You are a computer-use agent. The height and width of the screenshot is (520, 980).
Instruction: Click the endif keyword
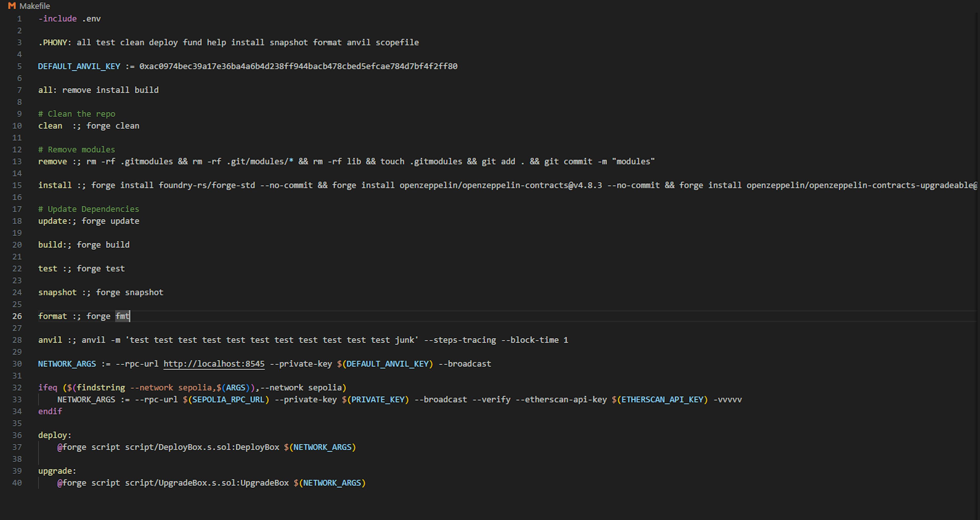tap(50, 412)
